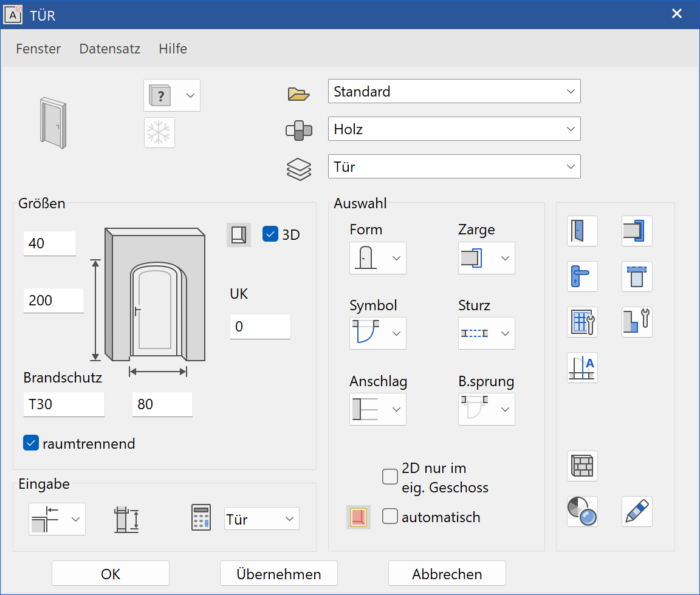Click the pencil edit icon

tap(637, 511)
